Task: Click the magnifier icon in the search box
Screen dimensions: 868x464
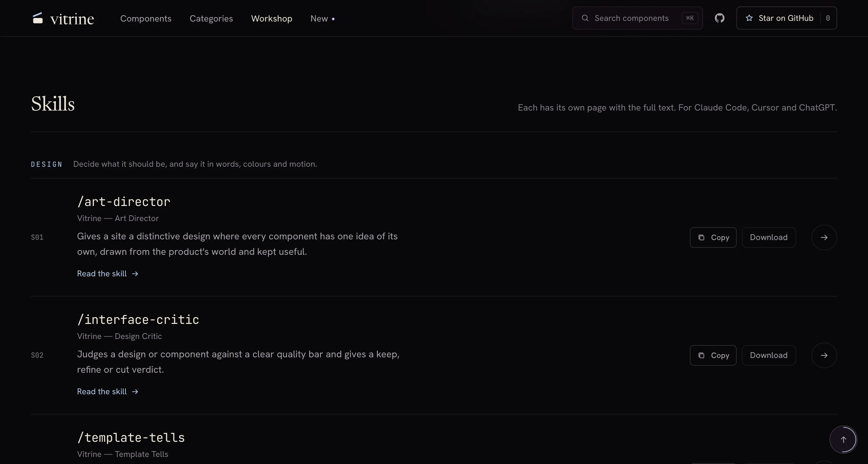Action: (x=585, y=18)
